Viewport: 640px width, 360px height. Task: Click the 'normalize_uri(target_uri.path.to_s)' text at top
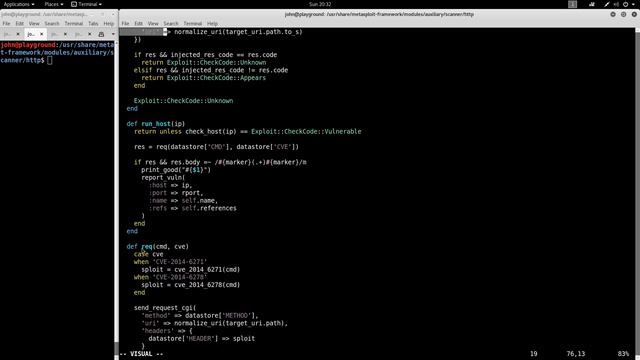coord(238,32)
